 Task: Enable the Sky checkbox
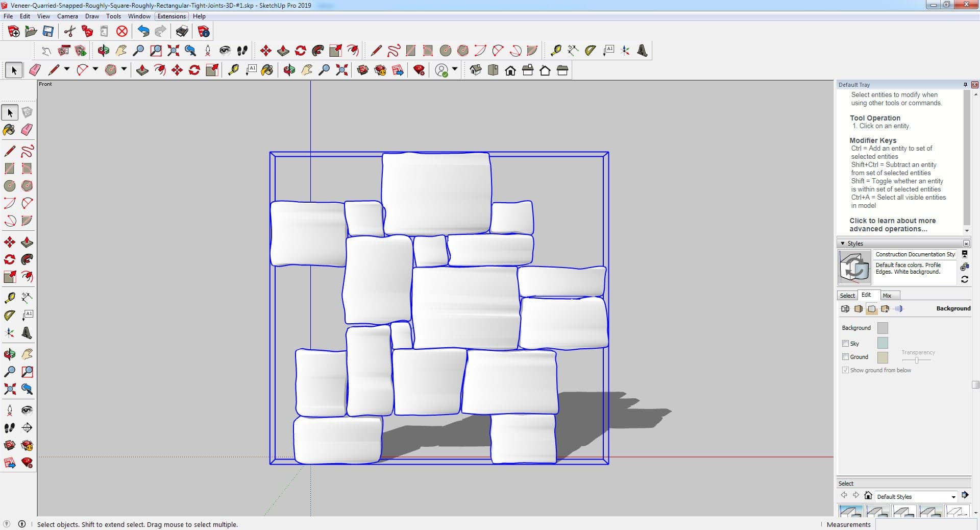pyautogui.click(x=845, y=344)
